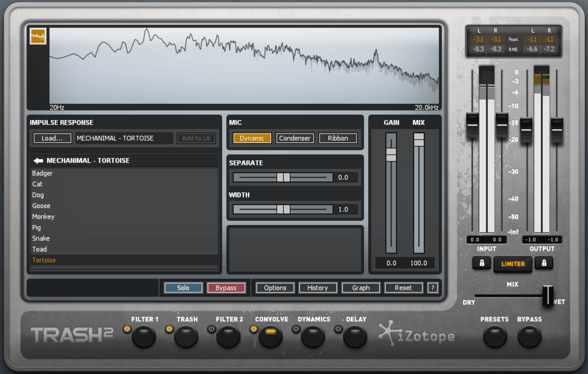The width and height of the screenshot is (588, 374).
Task: Click the Load... impulse response button
Action: [53, 138]
